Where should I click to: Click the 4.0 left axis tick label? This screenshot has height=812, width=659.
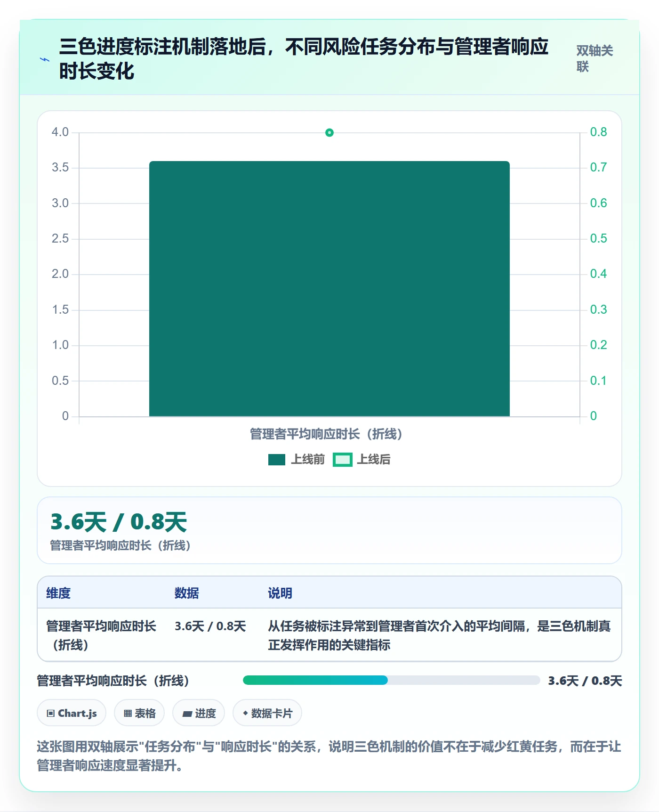(60, 132)
